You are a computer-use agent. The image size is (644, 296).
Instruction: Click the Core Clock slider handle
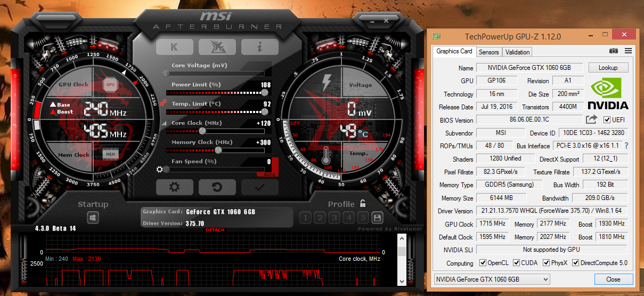202,131
